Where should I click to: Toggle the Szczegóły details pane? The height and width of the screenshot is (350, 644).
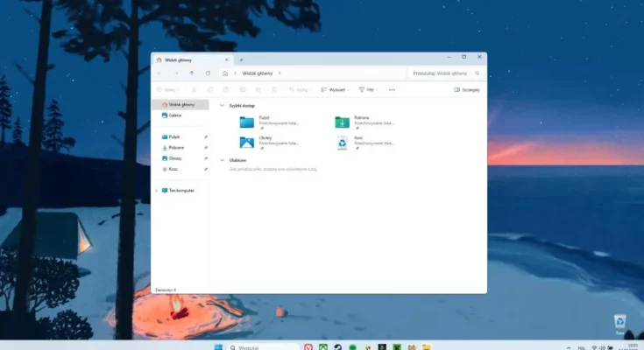pos(467,90)
